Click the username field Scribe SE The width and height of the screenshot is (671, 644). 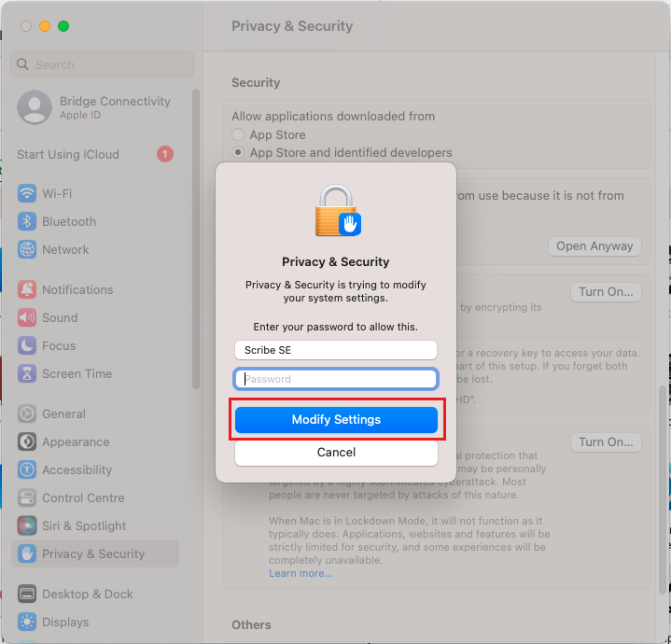coord(336,350)
